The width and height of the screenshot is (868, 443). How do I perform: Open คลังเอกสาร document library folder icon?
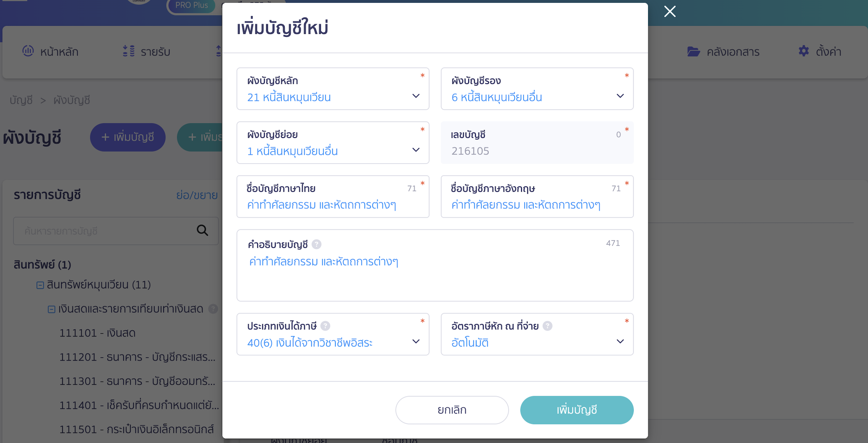click(x=694, y=51)
